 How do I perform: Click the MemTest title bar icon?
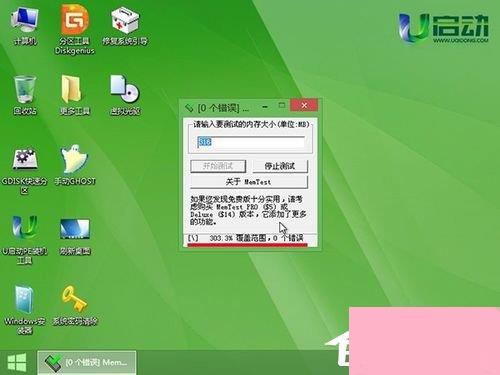click(189, 108)
